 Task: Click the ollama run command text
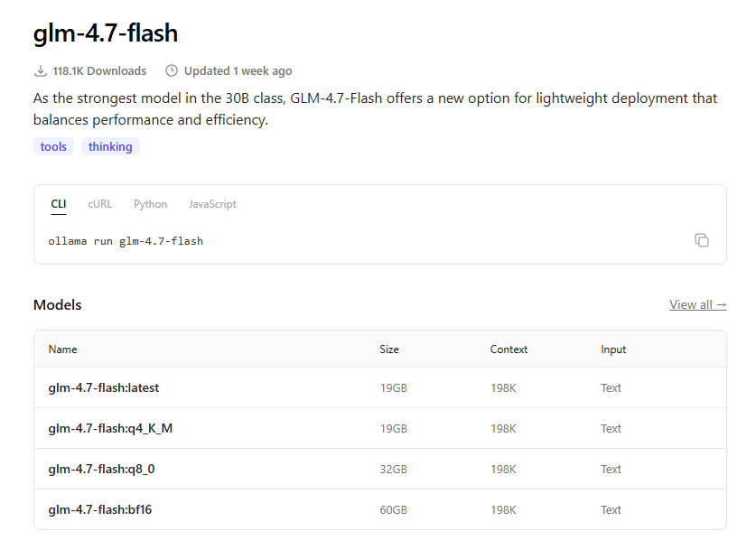126,241
